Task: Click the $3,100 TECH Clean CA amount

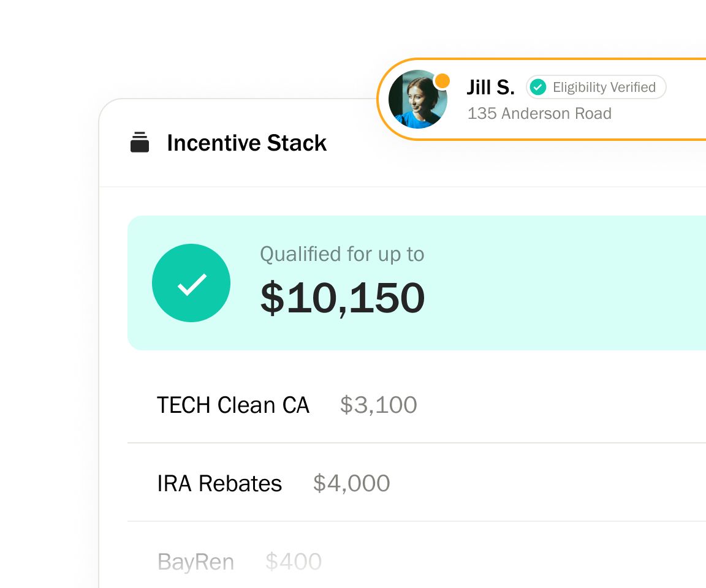Action: [378, 405]
